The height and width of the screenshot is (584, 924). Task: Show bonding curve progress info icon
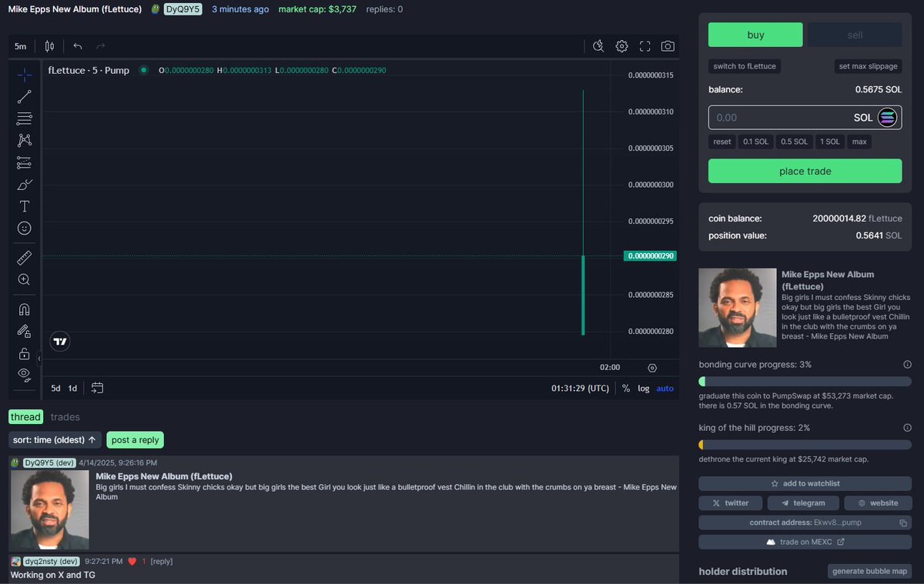pyautogui.click(x=907, y=365)
